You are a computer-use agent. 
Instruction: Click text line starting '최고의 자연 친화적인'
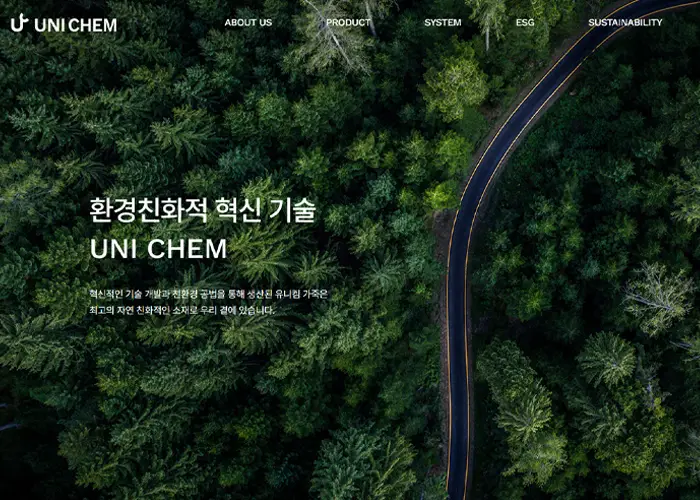pos(182,310)
